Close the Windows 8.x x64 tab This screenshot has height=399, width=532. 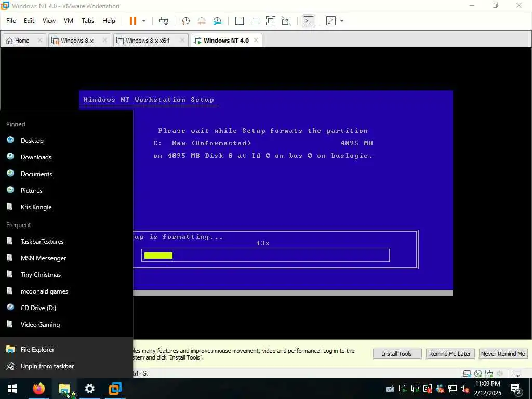[182, 41]
